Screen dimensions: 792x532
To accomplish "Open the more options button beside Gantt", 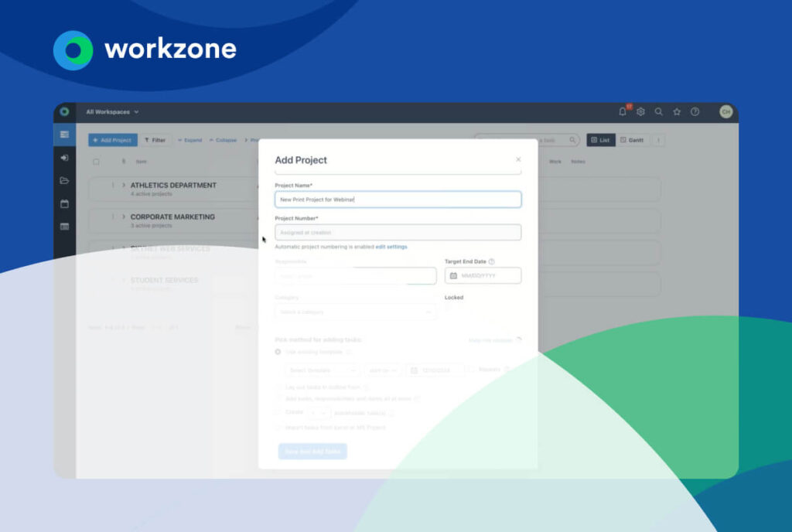I will pyautogui.click(x=658, y=140).
